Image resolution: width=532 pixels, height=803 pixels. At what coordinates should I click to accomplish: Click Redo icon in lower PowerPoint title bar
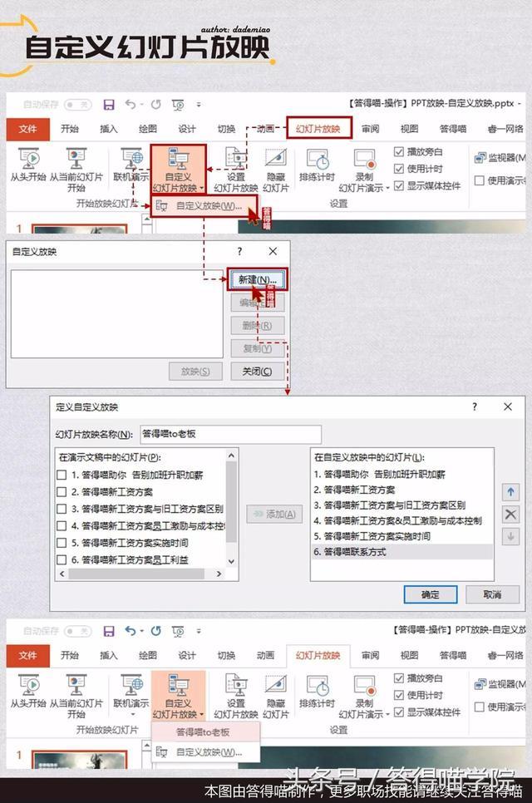155,630
